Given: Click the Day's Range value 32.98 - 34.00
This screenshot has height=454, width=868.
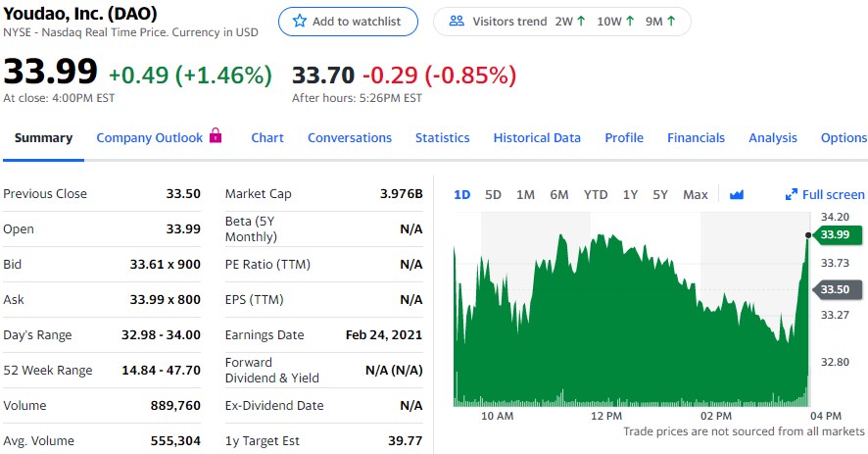Looking at the screenshot, I should pos(161,334).
